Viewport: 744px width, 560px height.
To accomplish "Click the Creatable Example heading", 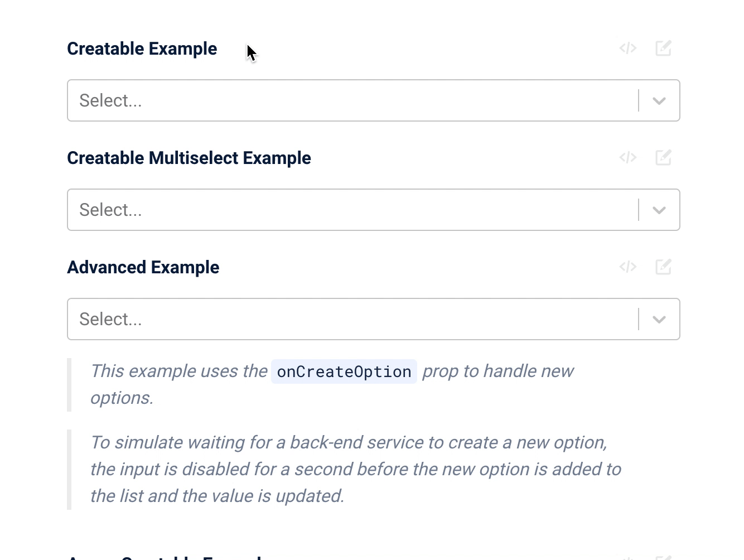I will [x=142, y=49].
